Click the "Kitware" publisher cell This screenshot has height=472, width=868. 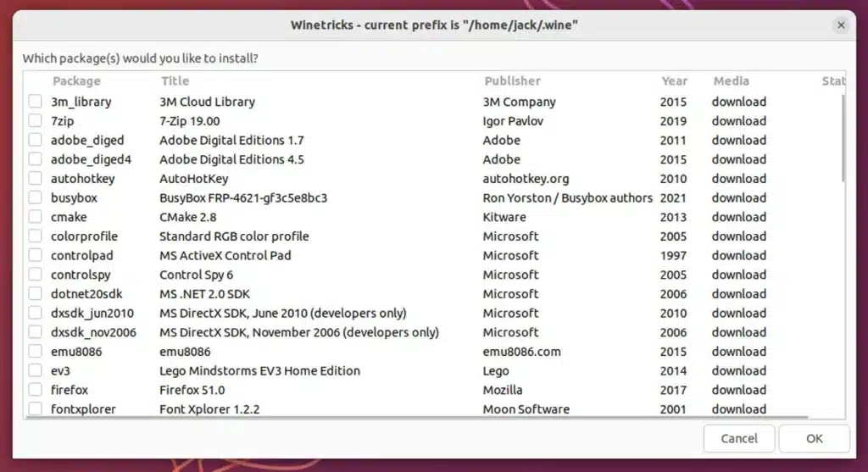504,217
